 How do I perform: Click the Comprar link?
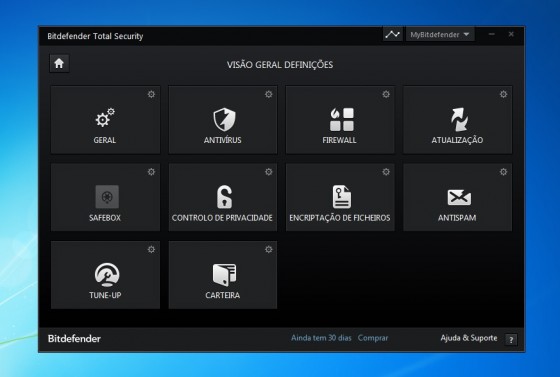click(373, 338)
